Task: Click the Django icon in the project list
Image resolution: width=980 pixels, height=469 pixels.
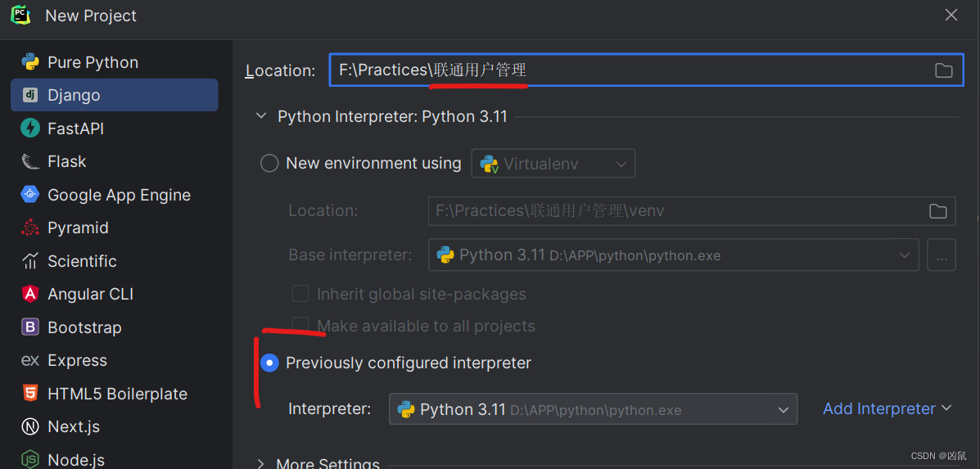Action: pos(30,95)
